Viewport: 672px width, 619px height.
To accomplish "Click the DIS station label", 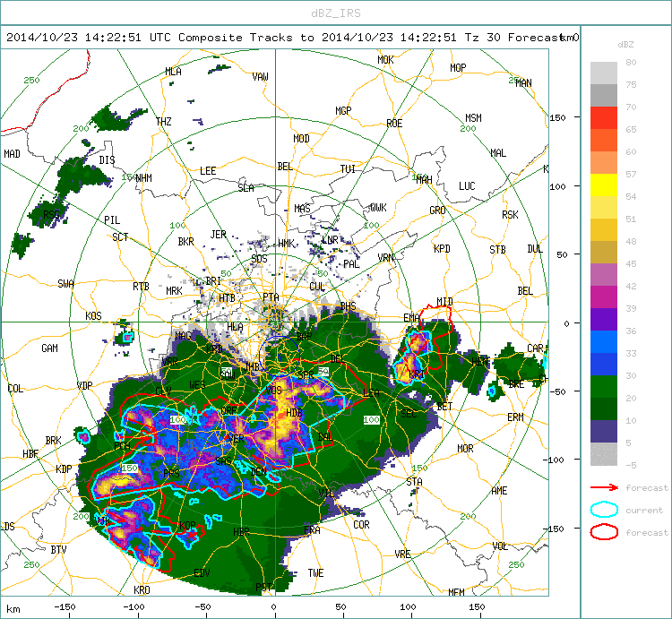I will (107, 160).
